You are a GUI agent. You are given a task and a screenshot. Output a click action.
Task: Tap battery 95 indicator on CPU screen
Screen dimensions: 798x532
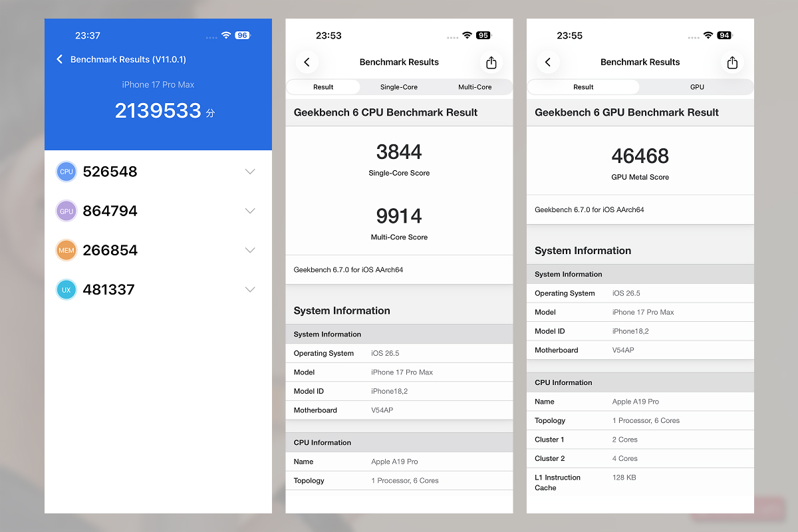click(483, 35)
